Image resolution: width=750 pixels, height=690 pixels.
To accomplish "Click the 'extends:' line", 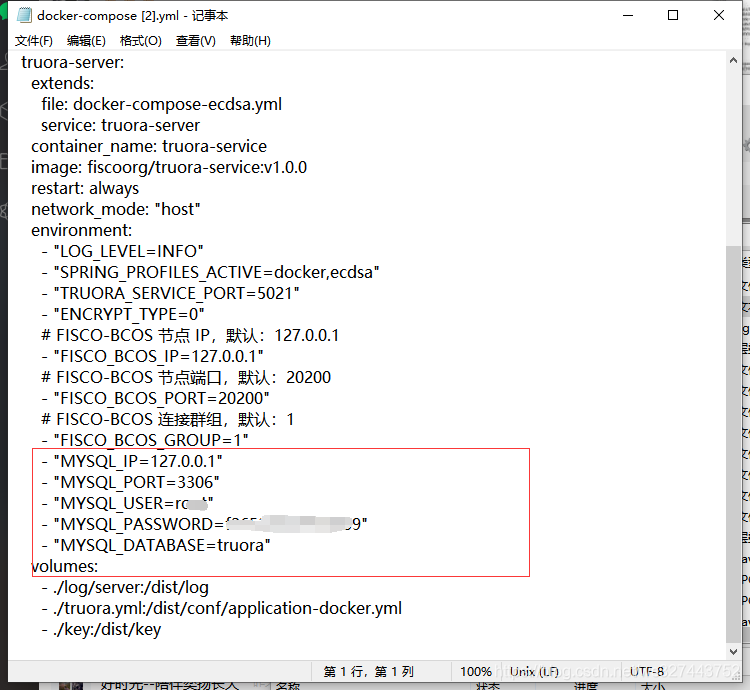I will click(x=63, y=83).
